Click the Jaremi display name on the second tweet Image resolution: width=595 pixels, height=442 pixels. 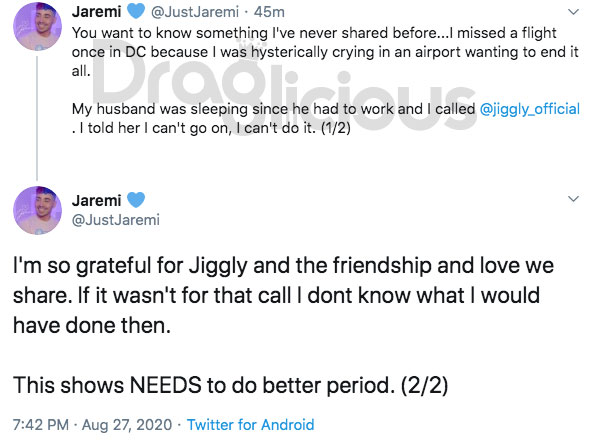click(96, 200)
